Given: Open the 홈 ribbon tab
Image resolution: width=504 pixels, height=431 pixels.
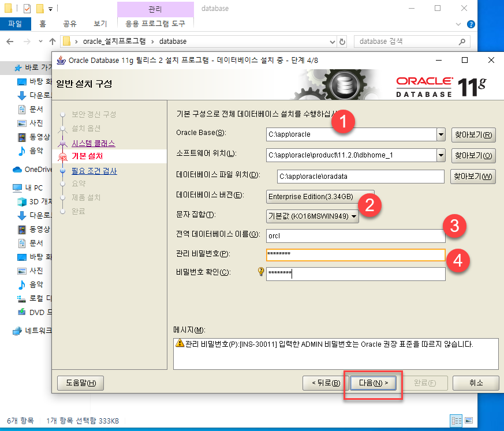Looking at the screenshot, I should tap(43, 24).
